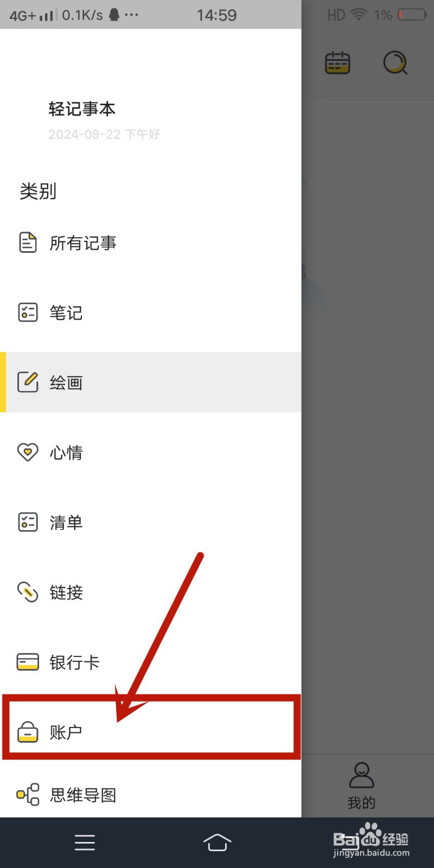Tap the 账户 lock bag icon
Screen dimensions: 434x868
click(x=28, y=731)
